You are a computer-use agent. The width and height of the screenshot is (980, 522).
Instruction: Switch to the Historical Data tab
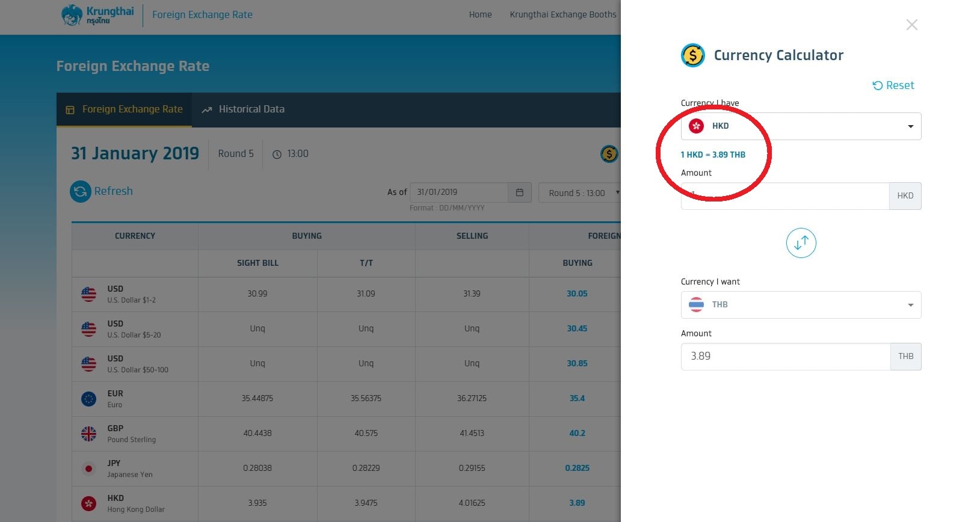coord(244,109)
